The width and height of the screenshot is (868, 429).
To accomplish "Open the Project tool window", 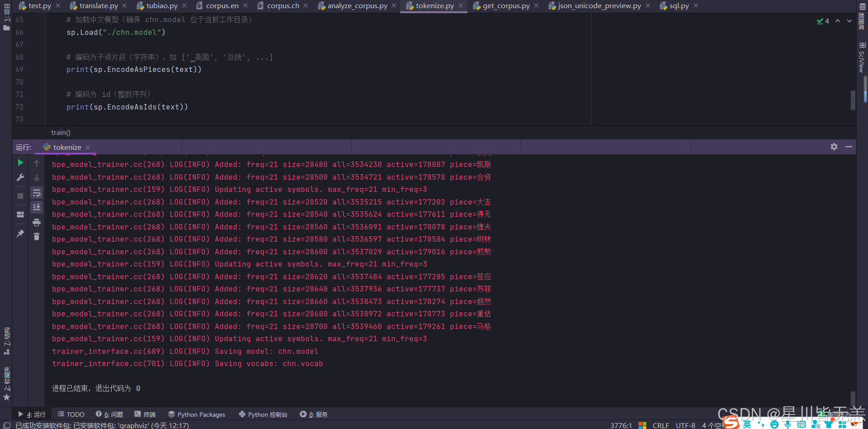I will 6,17.
